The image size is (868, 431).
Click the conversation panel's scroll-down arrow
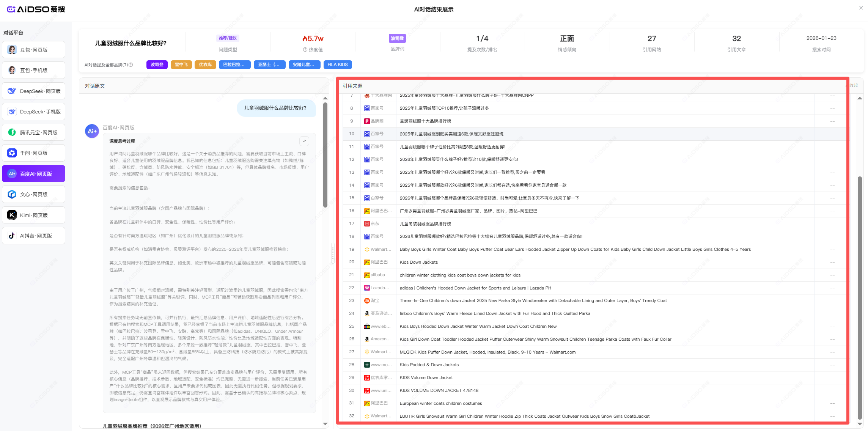click(x=325, y=424)
